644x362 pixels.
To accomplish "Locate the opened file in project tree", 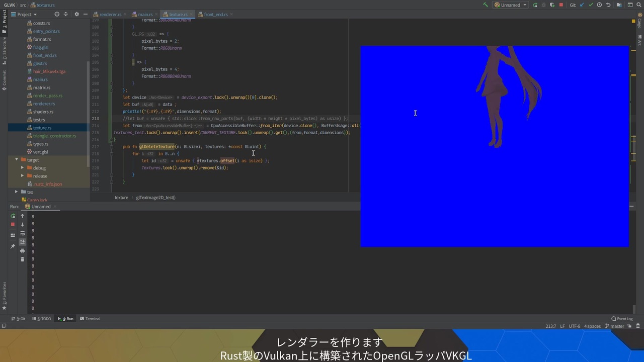I will coord(57,15).
